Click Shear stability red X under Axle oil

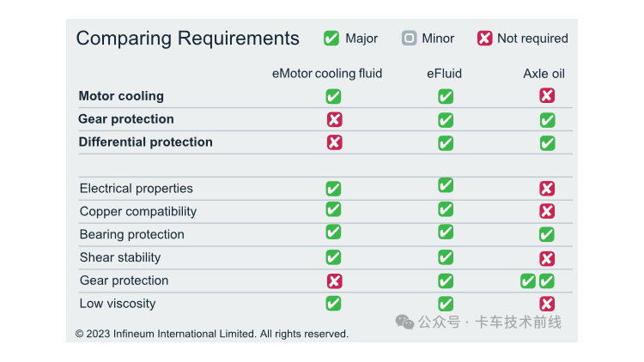point(547,258)
